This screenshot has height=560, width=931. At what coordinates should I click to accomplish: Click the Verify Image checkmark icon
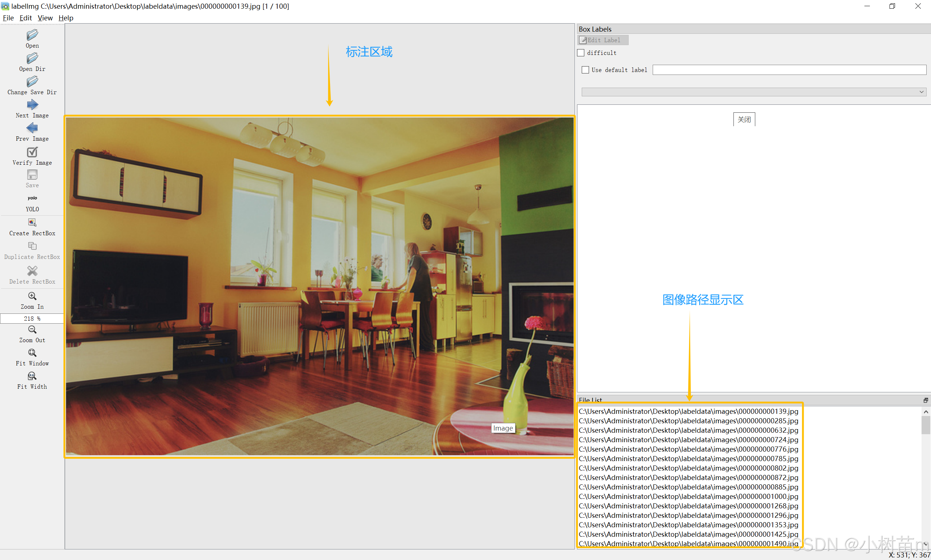pyautogui.click(x=32, y=152)
